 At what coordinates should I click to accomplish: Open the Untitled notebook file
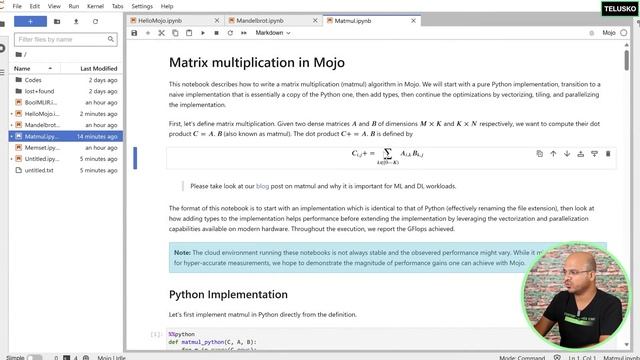coord(66,159)
